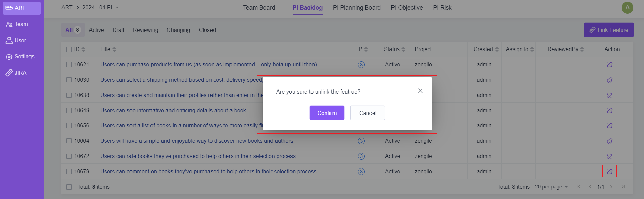Screen dimensions: 644x199
Task: Click unlink icon for feature 10679
Action: (609, 171)
